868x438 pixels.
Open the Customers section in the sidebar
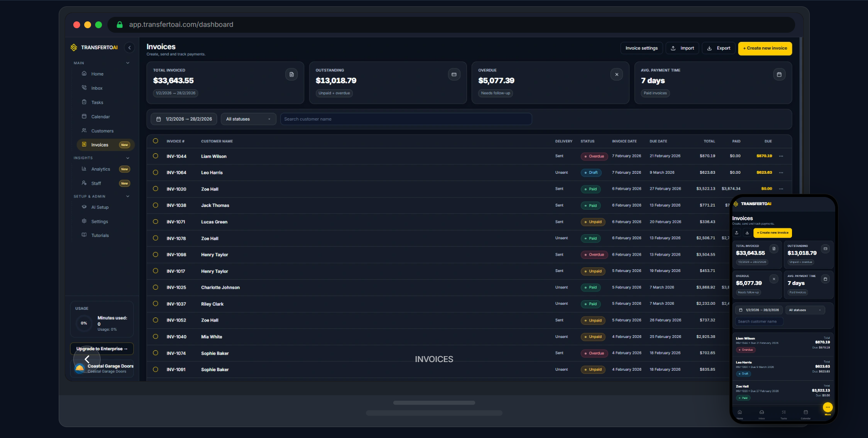pos(101,131)
